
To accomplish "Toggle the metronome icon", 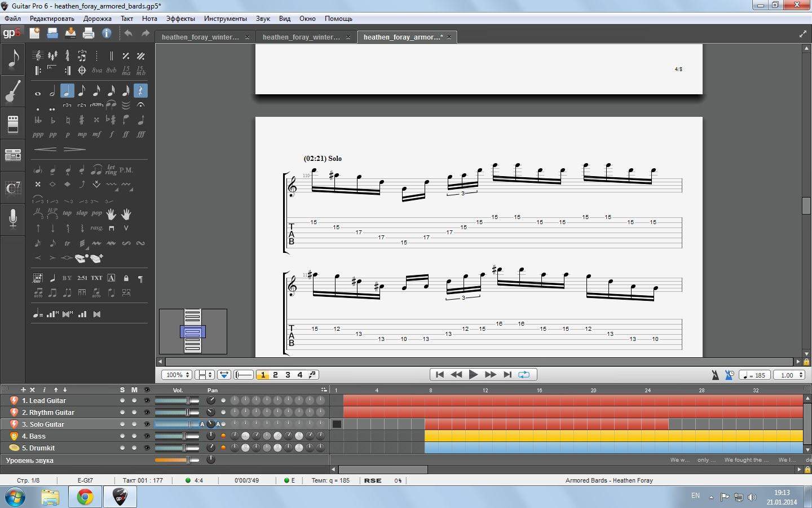I will [x=715, y=375].
